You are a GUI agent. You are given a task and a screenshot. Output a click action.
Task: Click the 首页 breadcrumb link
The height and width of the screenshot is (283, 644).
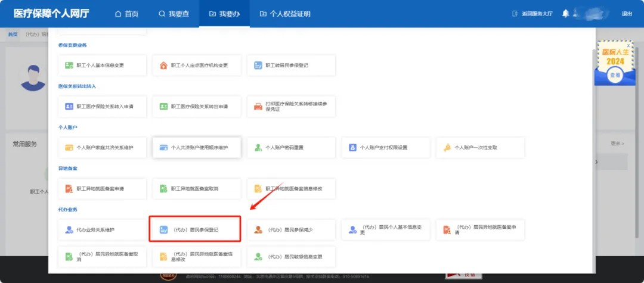coord(13,35)
